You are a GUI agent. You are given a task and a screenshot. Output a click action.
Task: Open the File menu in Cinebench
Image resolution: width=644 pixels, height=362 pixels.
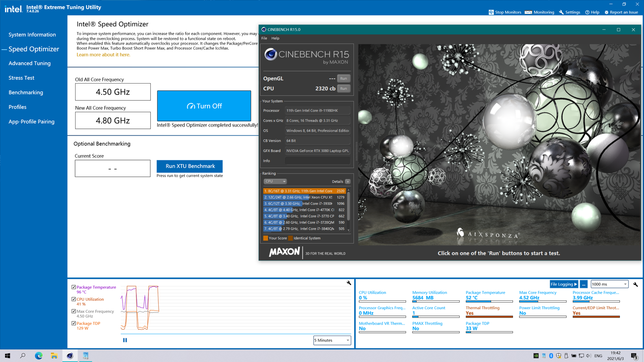(264, 38)
